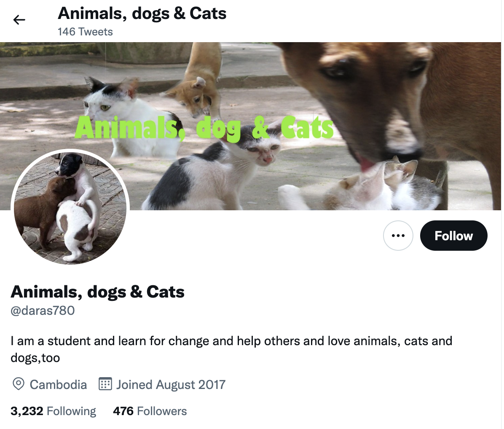Open the puppies profile picture
Image resolution: width=504 pixels, height=429 pixels.
point(70,207)
